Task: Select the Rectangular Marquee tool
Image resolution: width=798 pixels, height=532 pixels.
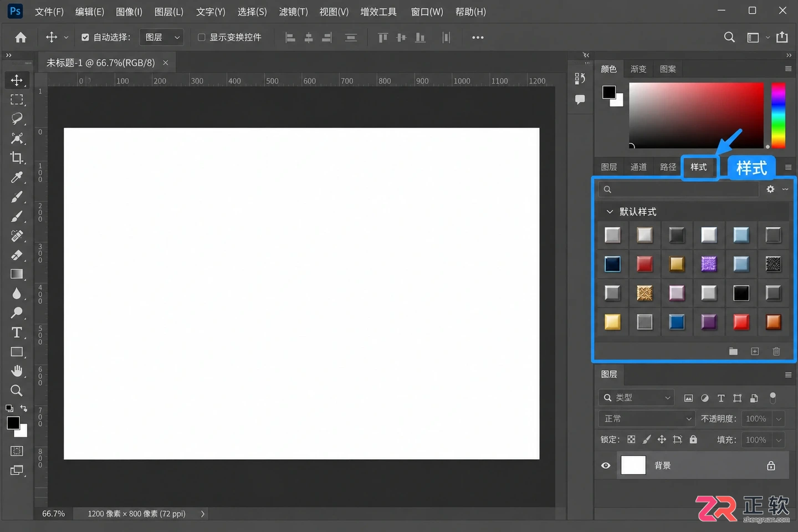Action: pos(17,100)
